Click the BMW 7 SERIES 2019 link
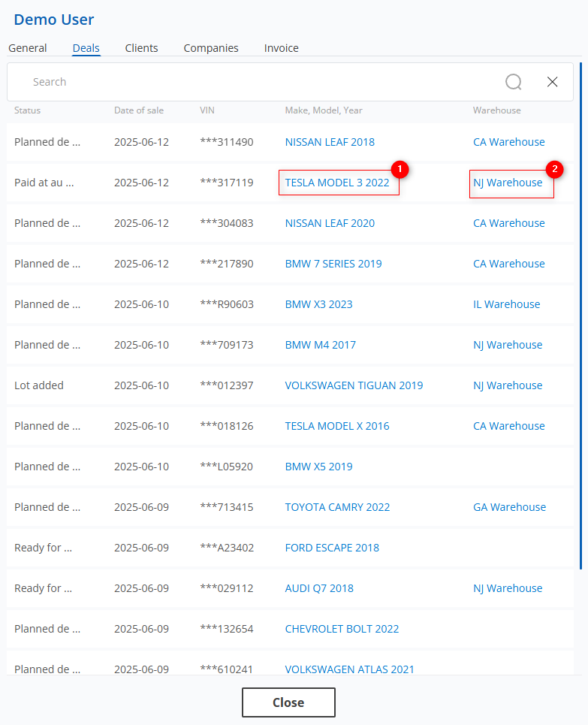This screenshot has height=725, width=588. [x=333, y=264]
